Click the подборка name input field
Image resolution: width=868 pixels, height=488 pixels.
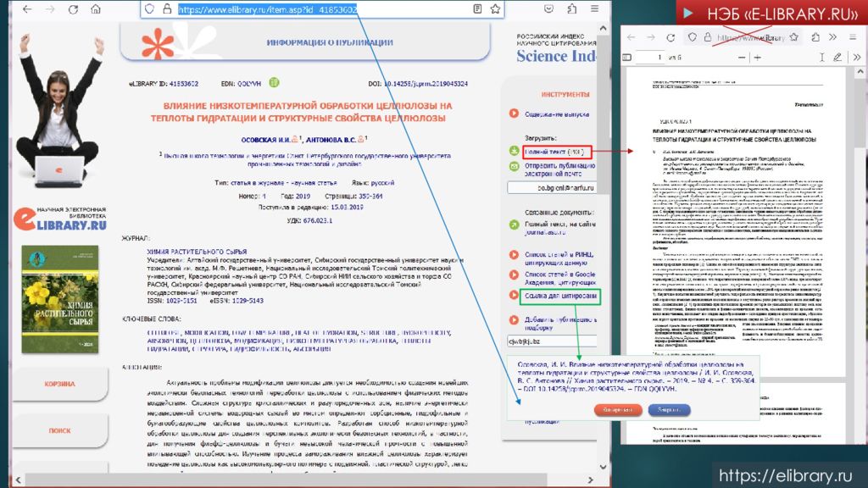(552, 341)
